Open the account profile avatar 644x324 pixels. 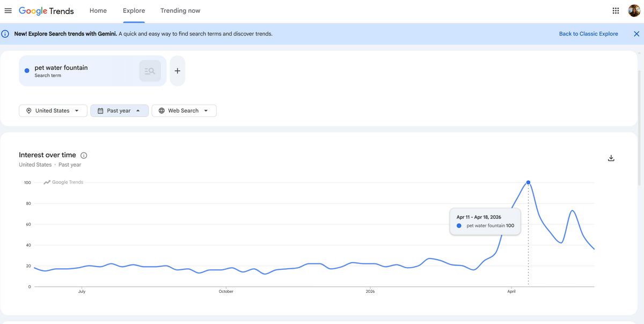tap(634, 11)
